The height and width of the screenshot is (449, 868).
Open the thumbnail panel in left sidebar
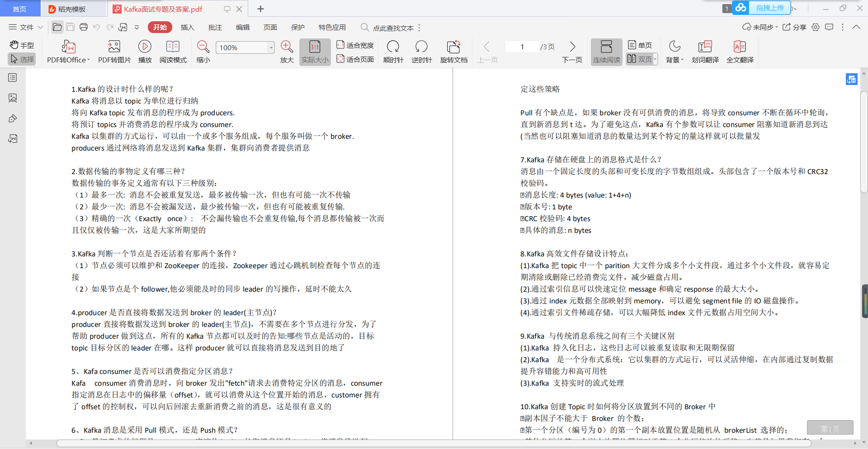(x=13, y=98)
